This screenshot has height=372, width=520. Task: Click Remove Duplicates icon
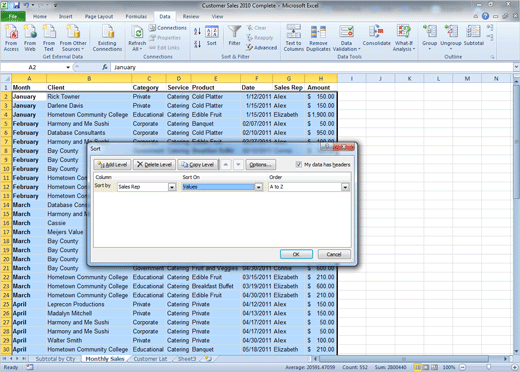point(318,38)
